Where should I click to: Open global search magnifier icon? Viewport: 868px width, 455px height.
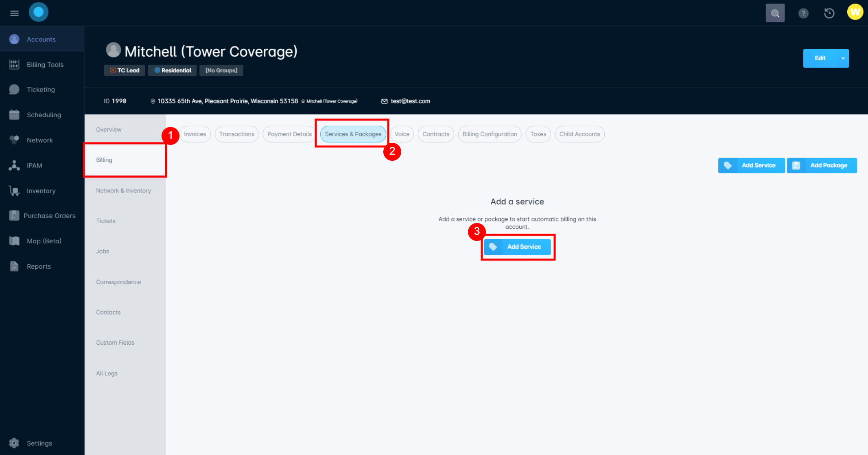point(775,13)
